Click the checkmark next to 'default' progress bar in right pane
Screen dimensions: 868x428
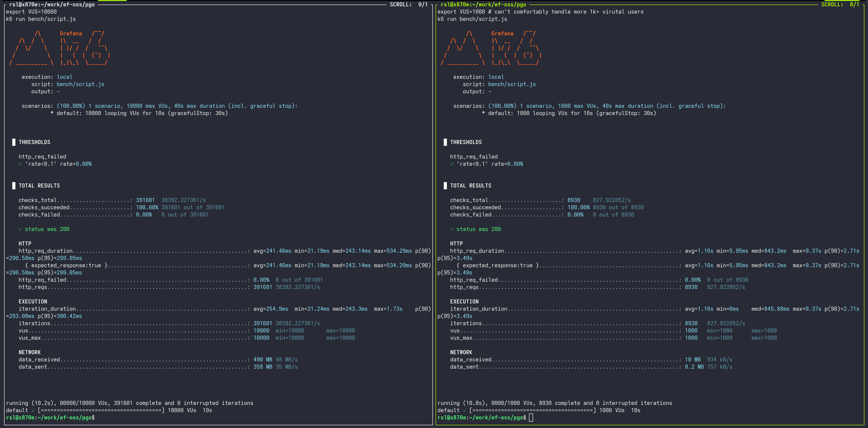464,410
